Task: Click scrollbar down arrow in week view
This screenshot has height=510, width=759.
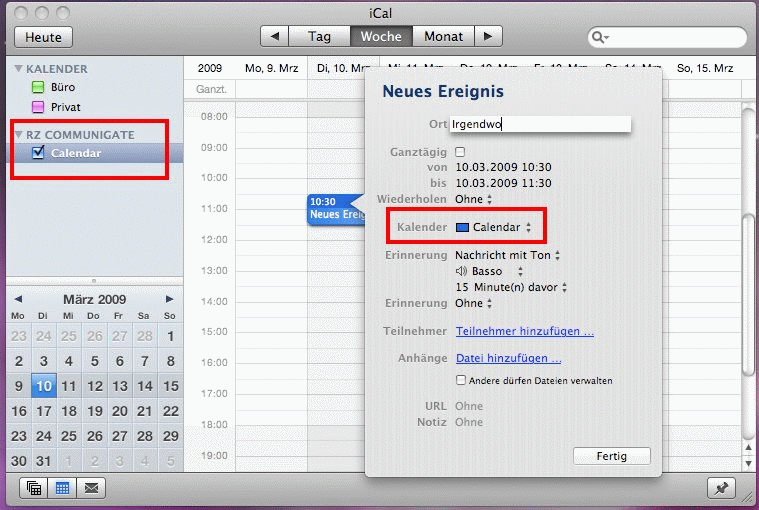Action: pyautogui.click(x=748, y=463)
